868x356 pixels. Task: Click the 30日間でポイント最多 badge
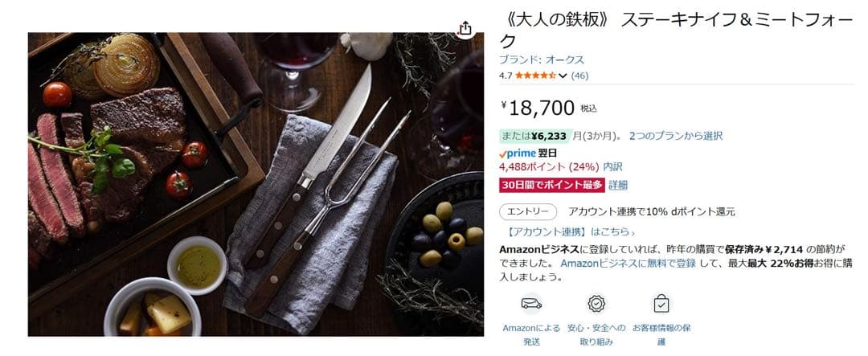click(551, 185)
